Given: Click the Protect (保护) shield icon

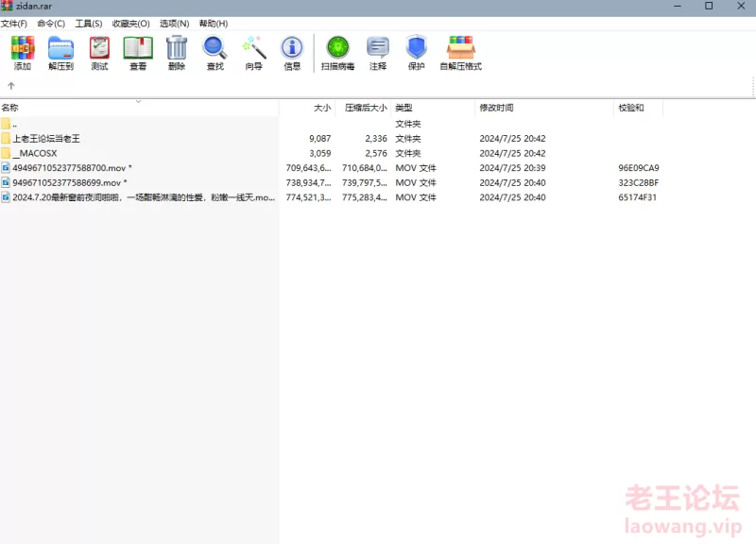Looking at the screenshot, I should 416,53.
